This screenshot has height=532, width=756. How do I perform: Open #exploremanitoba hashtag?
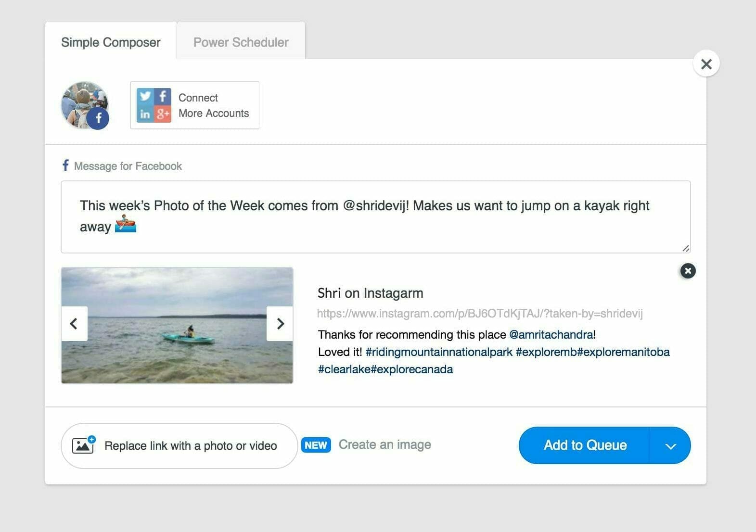point(624,352)
